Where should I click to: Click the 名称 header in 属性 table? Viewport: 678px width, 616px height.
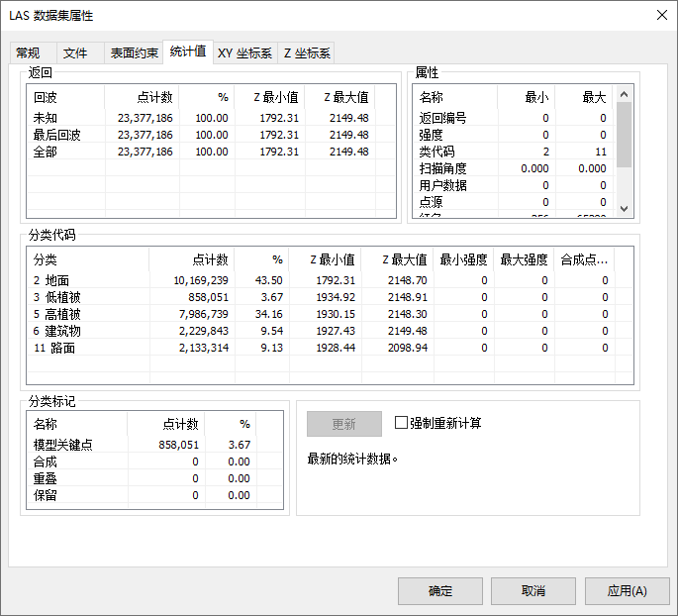coord(455,97)
